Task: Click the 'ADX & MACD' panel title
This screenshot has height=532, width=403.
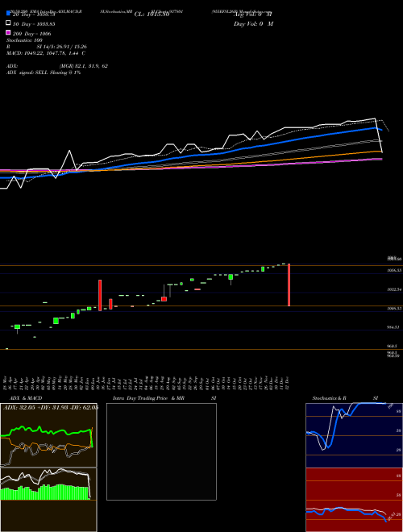Action: coord(26,398)
